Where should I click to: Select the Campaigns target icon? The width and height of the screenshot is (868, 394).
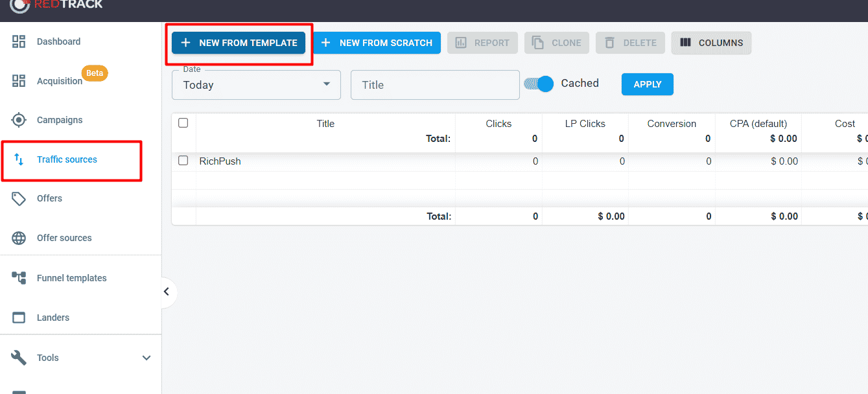19,119
